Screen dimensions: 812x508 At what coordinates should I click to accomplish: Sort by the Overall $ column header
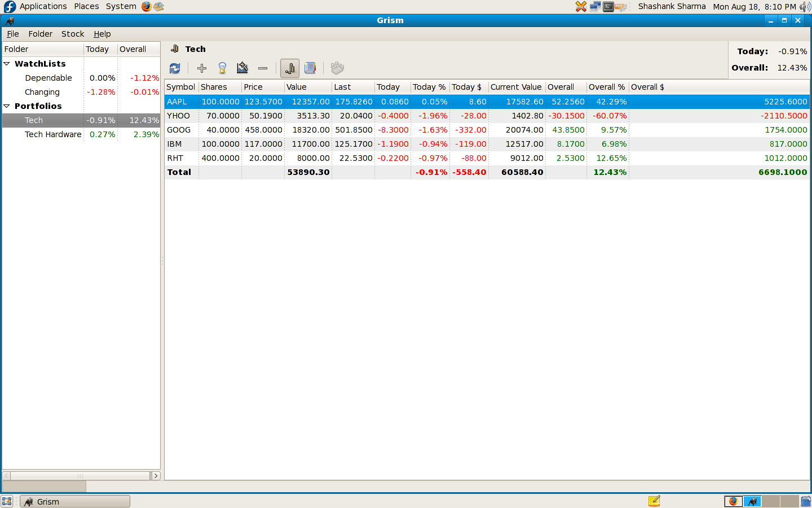click(719, 87)
